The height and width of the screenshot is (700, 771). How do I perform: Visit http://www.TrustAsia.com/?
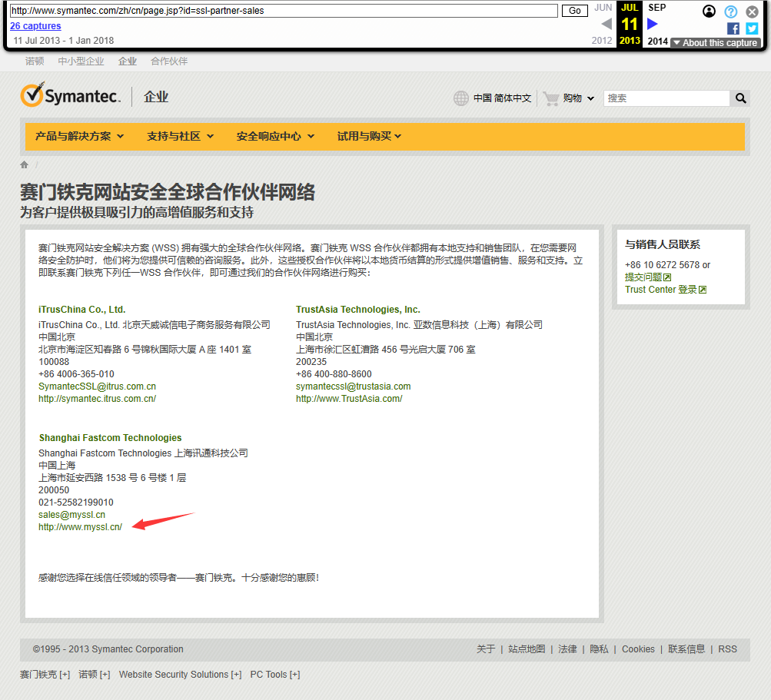(x=349, y=399)
